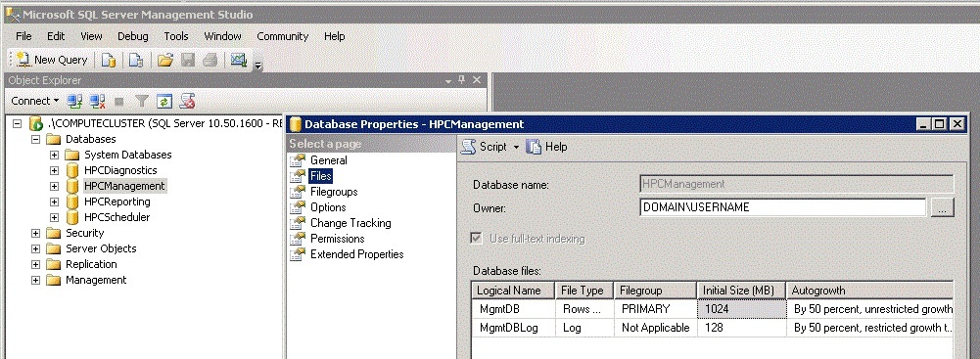Open the Community menu
Screen dimensions: 980x359
click(x=283, y=36)
